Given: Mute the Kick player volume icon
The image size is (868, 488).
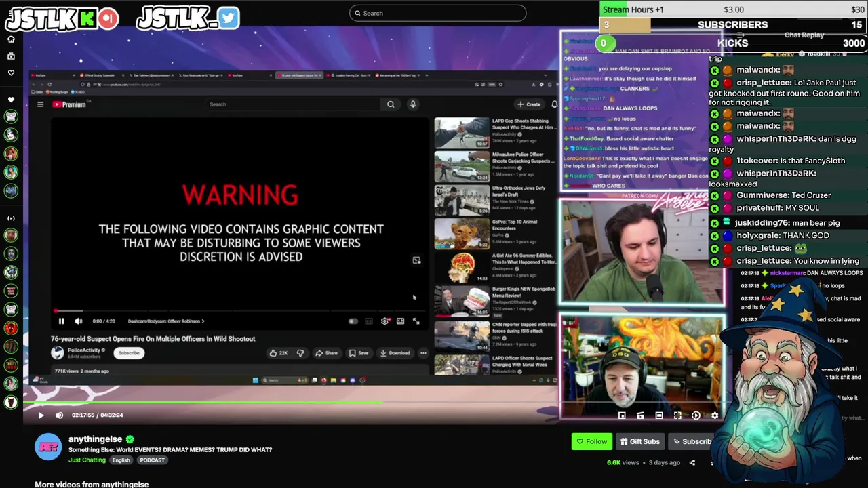Looking at the screenshot, I should click(x=59, y=415).
